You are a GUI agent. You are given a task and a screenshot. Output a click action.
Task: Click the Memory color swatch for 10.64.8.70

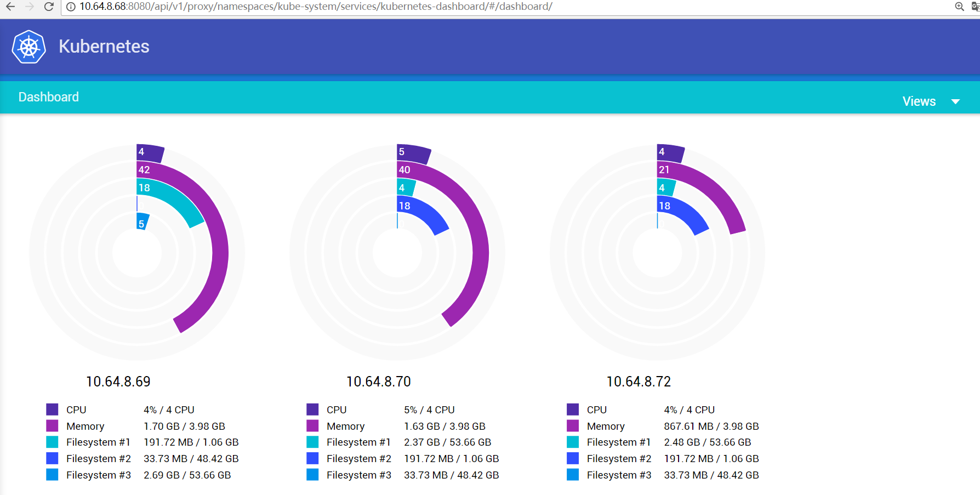point(312,426)
